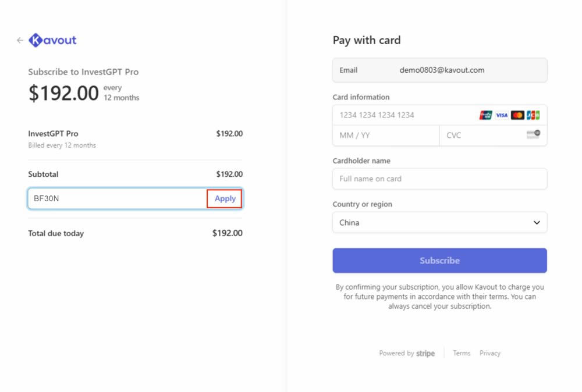The width and height of the screenshot is (582, 392).
Task: Focus the Full name on card field
Action: tap(439, 179)
